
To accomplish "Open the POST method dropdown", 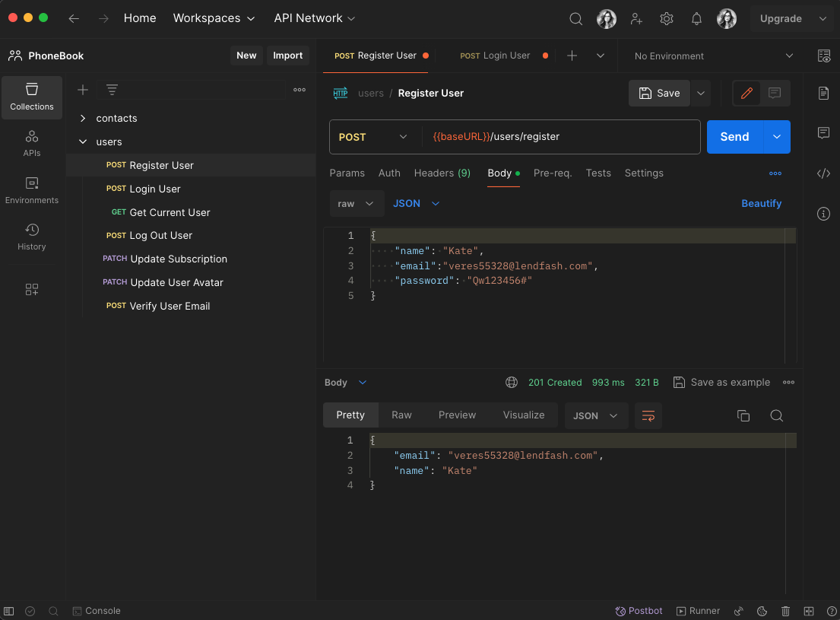I will [x=372, y=137].
